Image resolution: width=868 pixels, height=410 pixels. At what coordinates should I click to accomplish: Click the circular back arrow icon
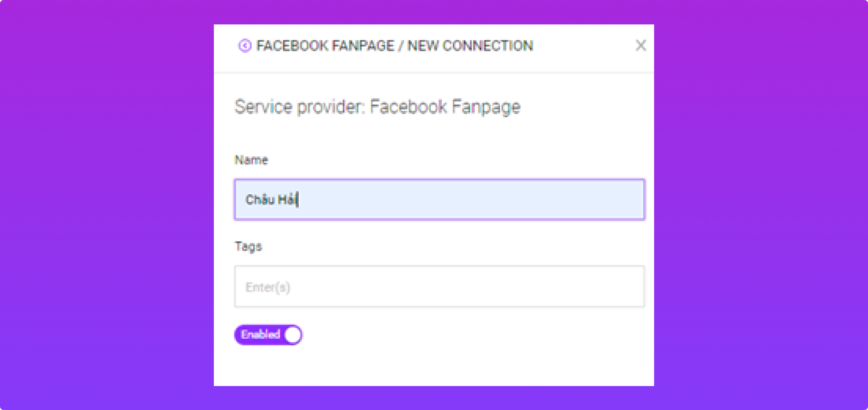coord(245,46)
